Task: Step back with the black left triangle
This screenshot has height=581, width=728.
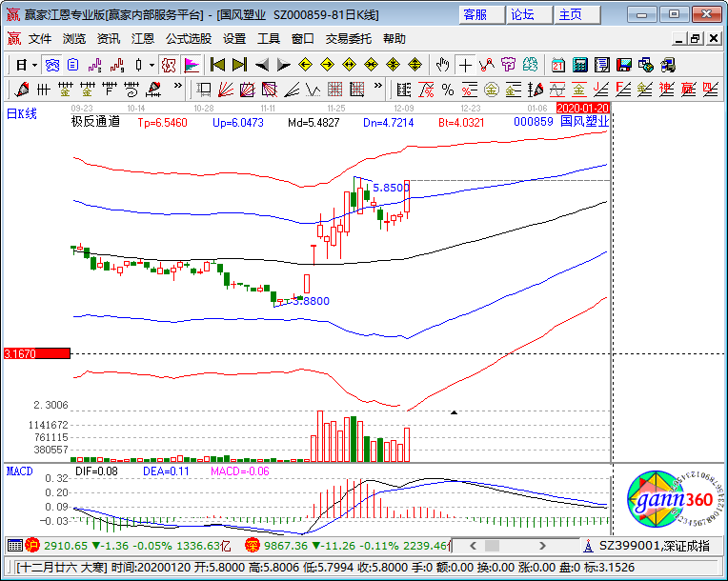Action: (x=262, y=65)
